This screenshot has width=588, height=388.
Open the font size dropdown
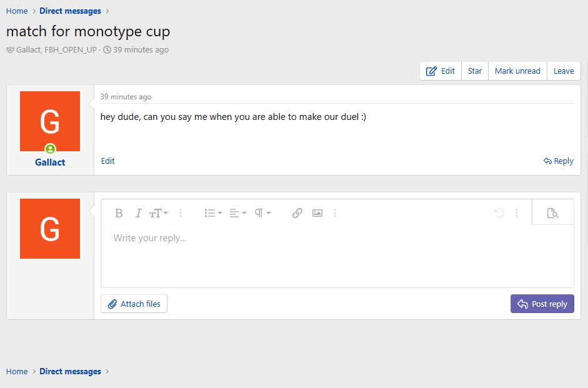pyautogui.click(x=158, y=213)
